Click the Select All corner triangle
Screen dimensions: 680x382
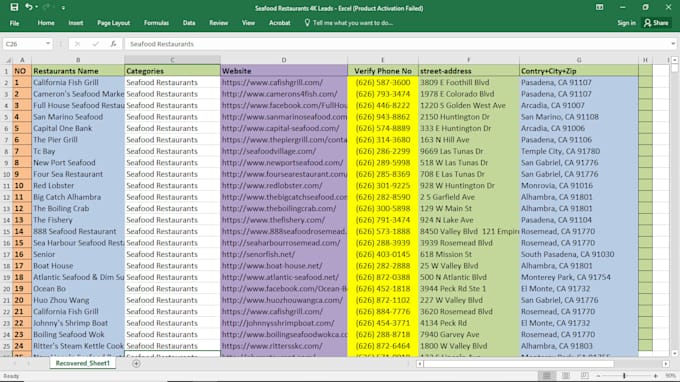pos(8,60)
